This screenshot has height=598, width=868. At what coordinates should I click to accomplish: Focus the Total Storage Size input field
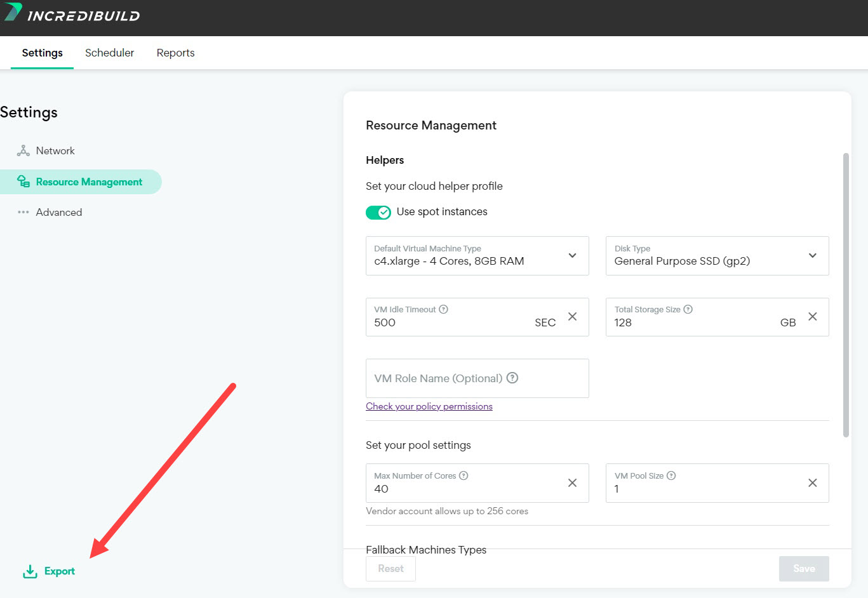point(718,317)
